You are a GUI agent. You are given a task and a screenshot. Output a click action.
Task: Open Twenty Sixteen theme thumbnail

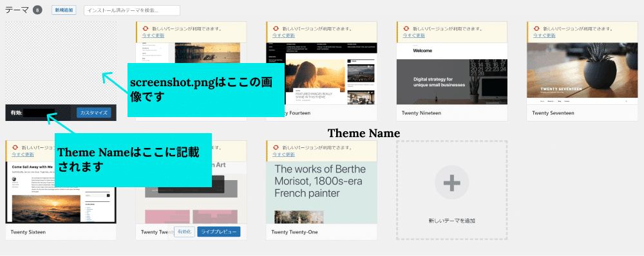pyautogui.click(x=61, y=192)
